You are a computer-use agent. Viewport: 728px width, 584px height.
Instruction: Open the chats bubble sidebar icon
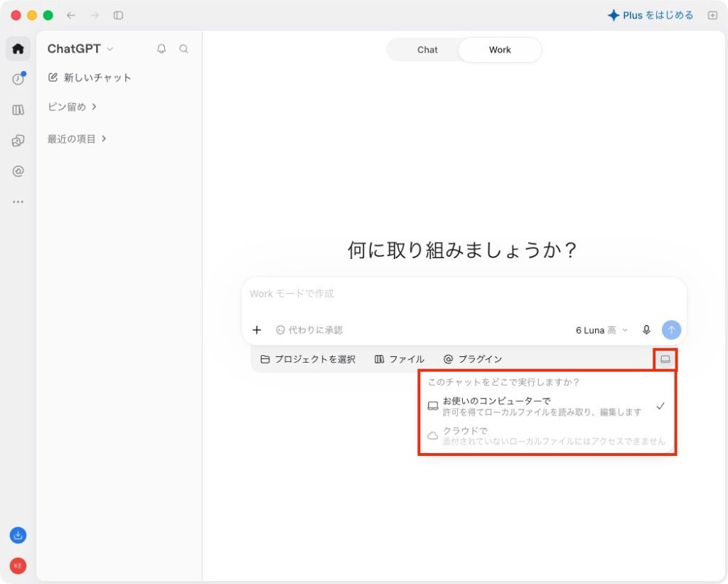pos(18,141)
